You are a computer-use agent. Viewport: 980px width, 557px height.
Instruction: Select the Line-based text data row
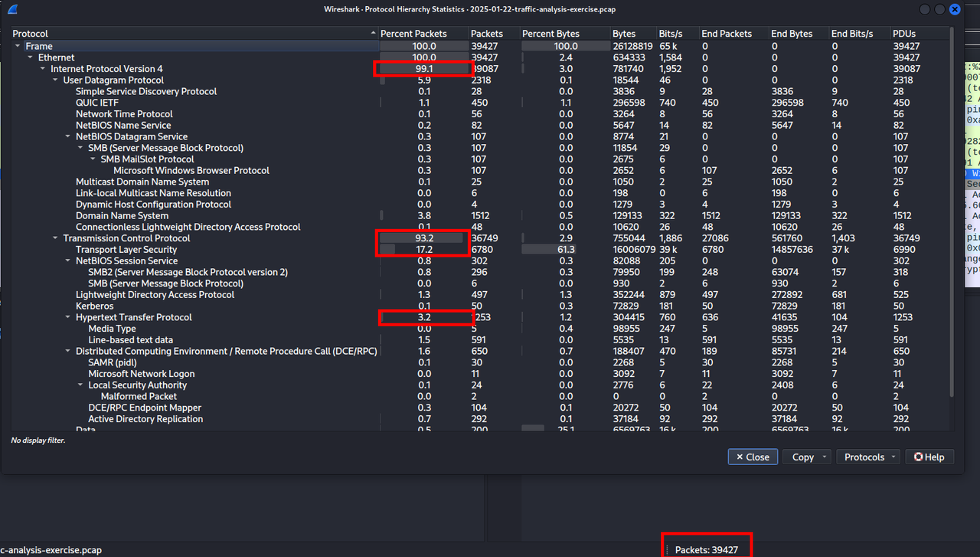(480, 340)
